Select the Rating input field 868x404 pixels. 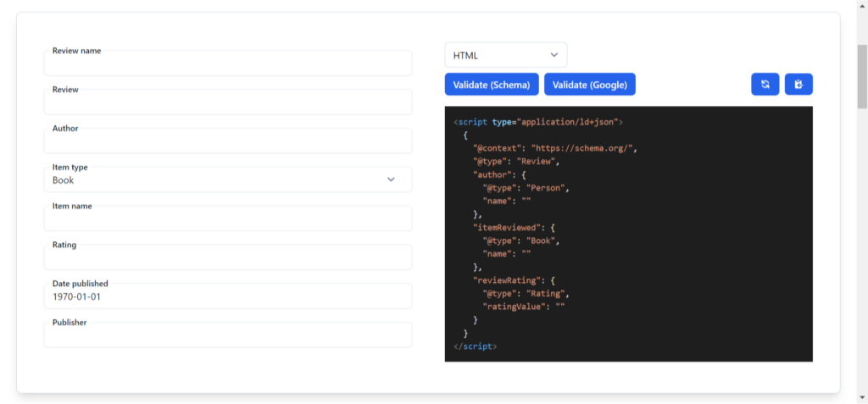tap(228, 257)
